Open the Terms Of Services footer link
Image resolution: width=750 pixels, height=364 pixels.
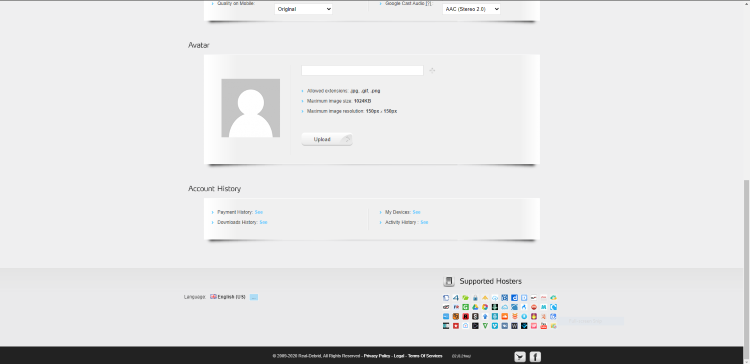425,356
